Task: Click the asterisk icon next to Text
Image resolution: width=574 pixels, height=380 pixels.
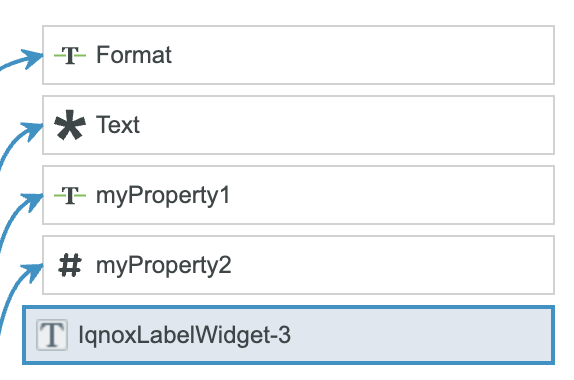Action: 70,125
